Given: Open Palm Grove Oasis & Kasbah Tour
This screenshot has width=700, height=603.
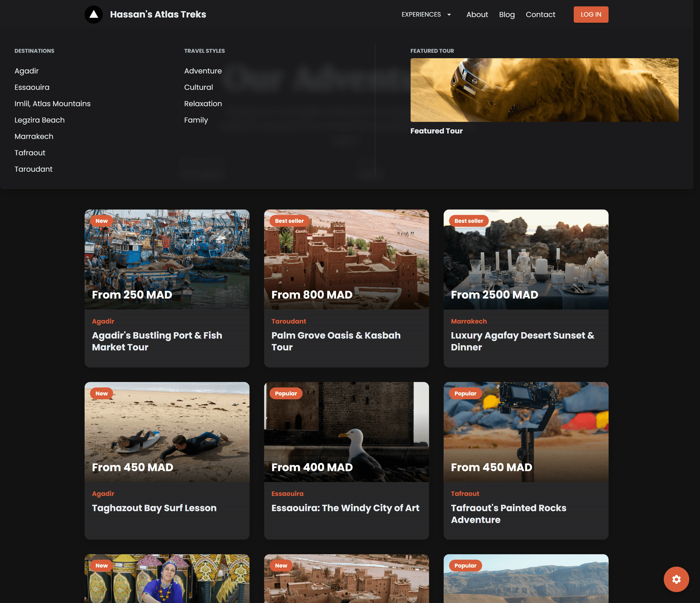Looking at the screenshot, I should click(336, 341).
